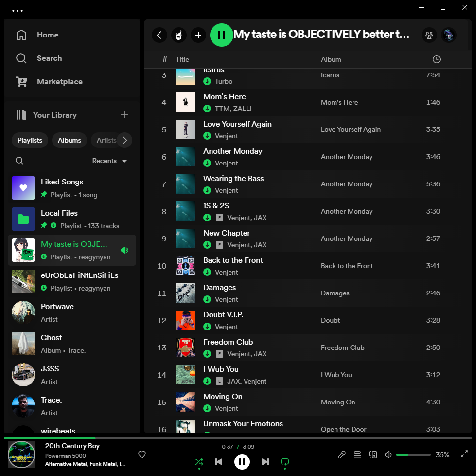
Task: Click the plus button in the playlist header
Action: 198,35
